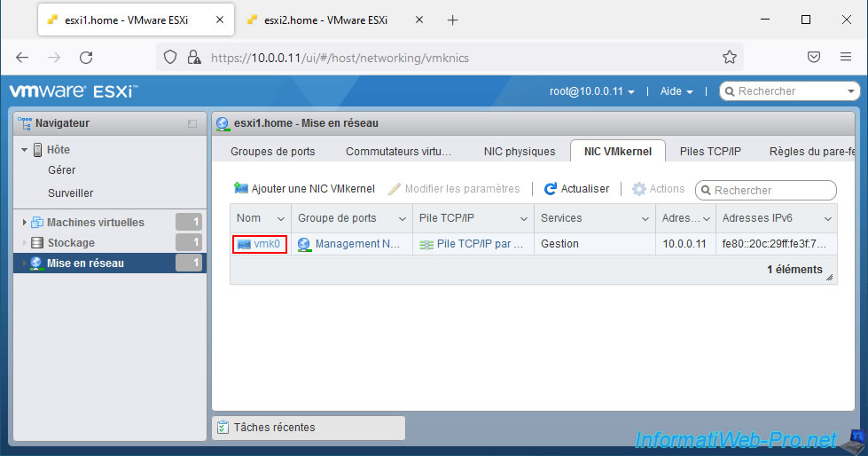Viewport: 868px width, 456px height.
Task: Click the esxi1.home header globe icon
Action: coord(223,123)
